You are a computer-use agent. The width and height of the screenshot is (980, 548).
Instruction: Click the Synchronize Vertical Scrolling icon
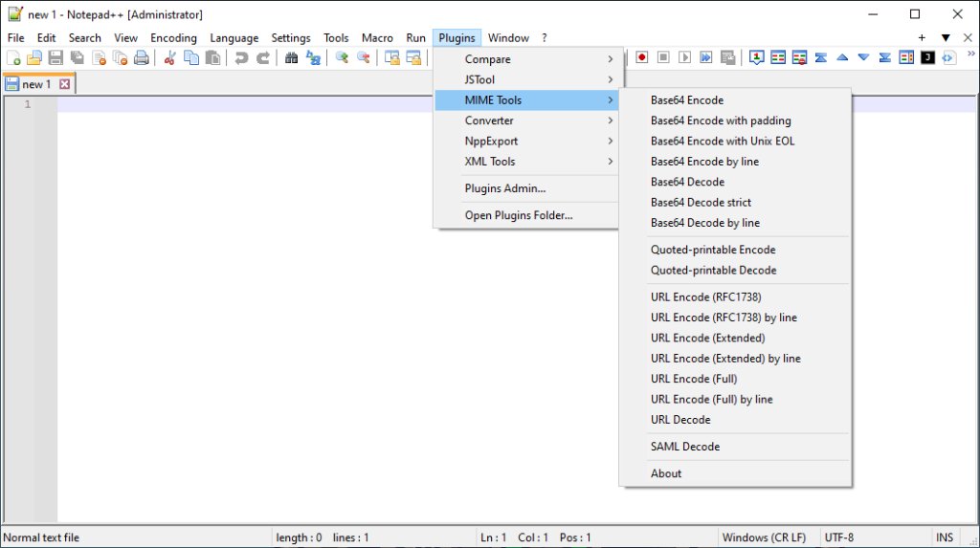(x=391, y=58)
